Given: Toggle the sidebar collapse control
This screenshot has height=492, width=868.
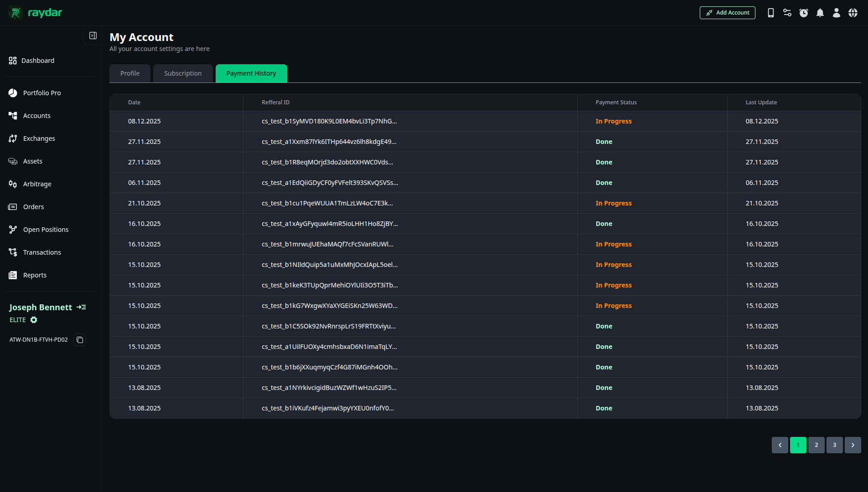Looking at the screenshot, I should [93, 35].
